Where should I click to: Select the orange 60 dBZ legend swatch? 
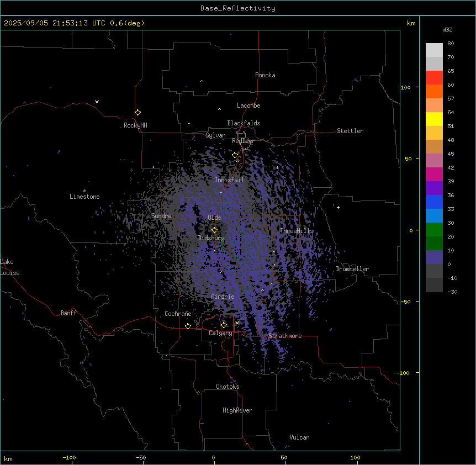[434, 91]
